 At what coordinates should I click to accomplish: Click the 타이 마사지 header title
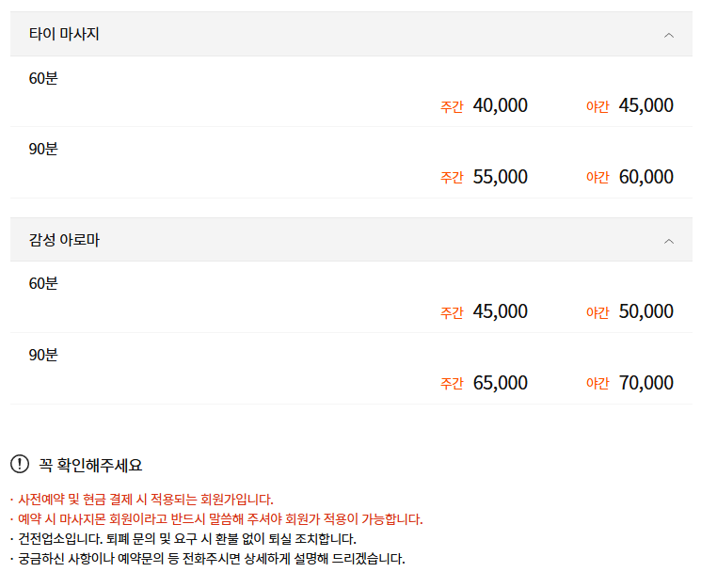pyautogui.click(x=64, y=35)
